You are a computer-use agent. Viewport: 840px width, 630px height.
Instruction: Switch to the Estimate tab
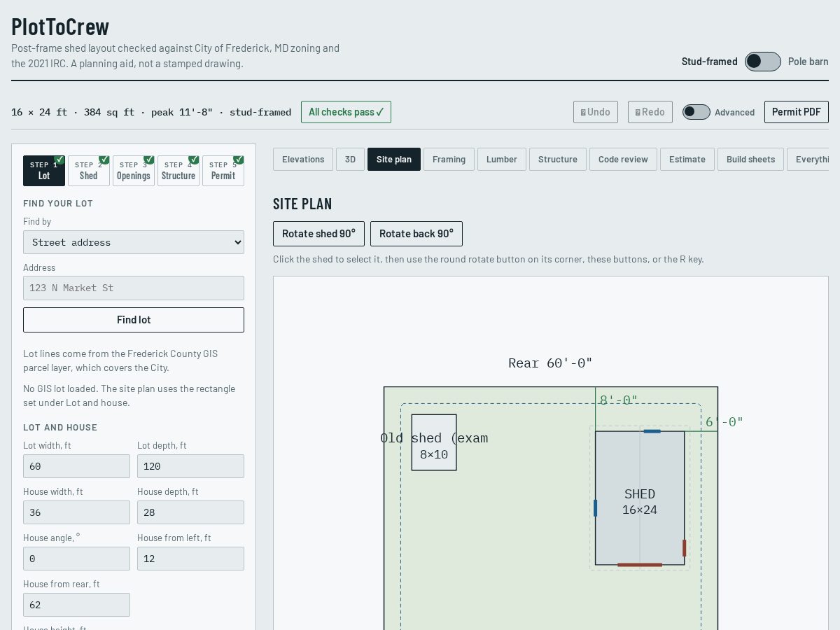click(687, 160)
